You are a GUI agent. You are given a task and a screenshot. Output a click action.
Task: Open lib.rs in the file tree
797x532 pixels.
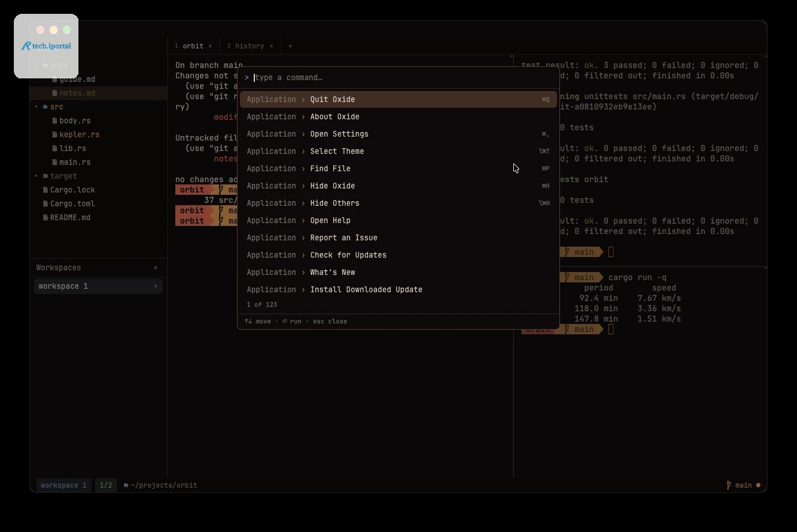pyautogui.click(x=99, y=149)
